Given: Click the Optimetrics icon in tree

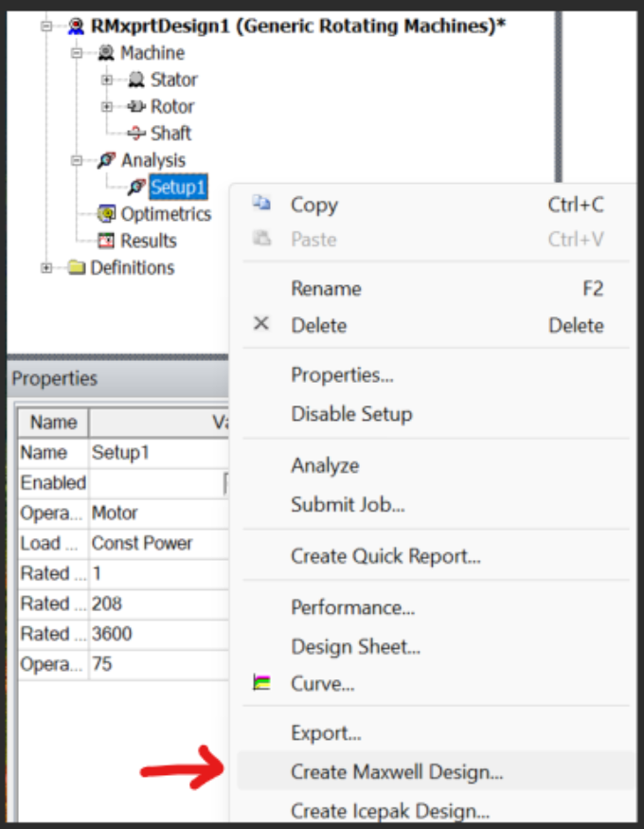Looking at the screenshot, I should (x=107, y=214).
